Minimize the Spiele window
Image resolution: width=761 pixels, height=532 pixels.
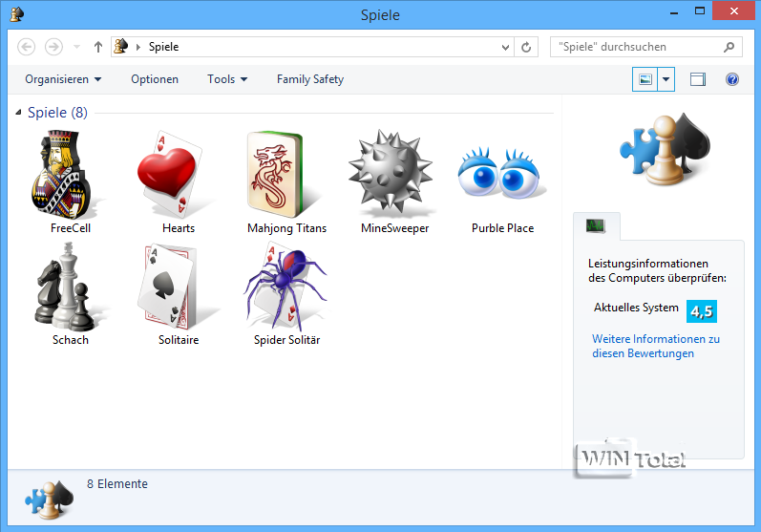click(674, 11)
